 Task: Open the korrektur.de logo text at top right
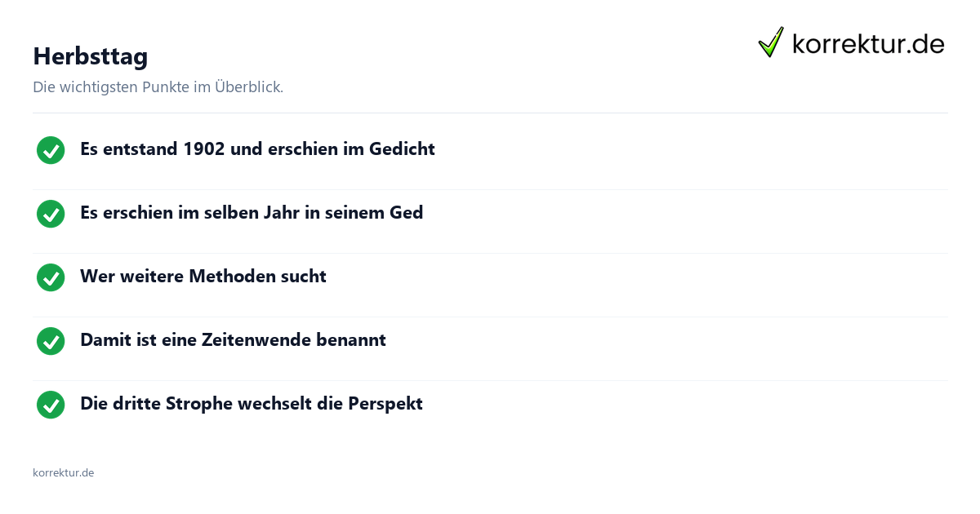(868, 44)
